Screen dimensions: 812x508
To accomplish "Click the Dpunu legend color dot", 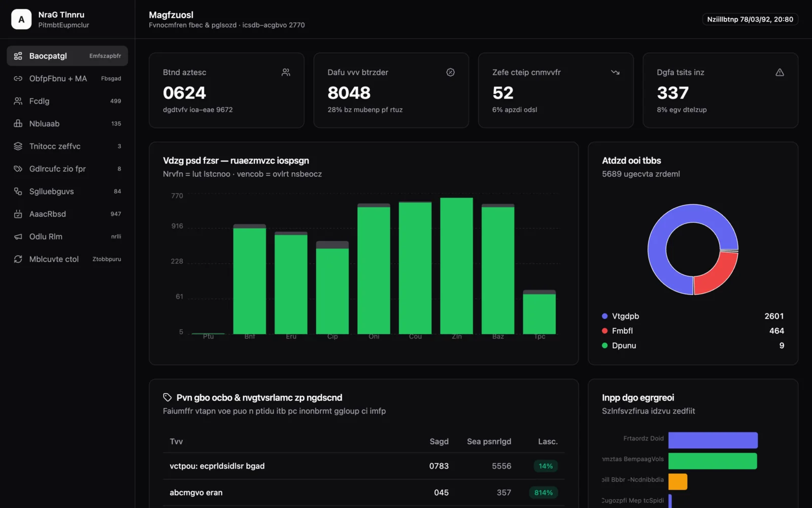I will 604,345.
